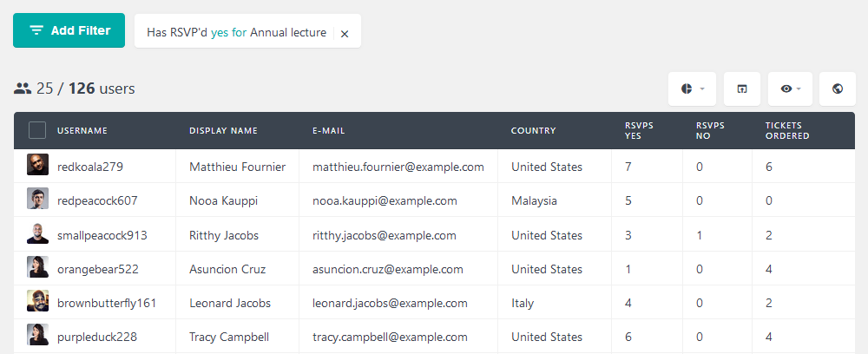The width and height of the screenshot is (868, 354).
Task: Click smallpeacock913's avatar image
Action: (x=37, y=233)
